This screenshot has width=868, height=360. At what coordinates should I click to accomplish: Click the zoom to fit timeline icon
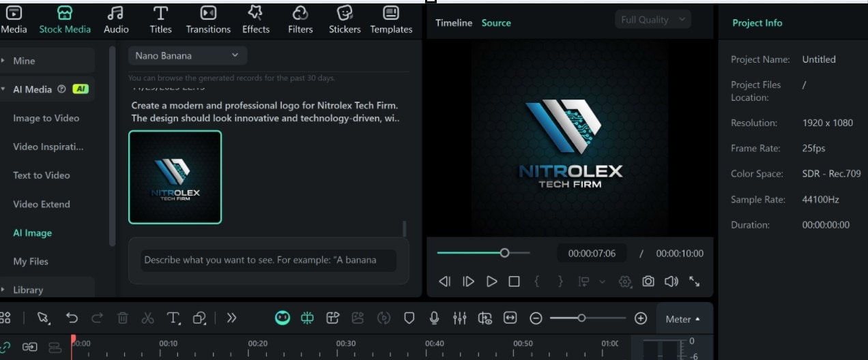tap(510, 318)
